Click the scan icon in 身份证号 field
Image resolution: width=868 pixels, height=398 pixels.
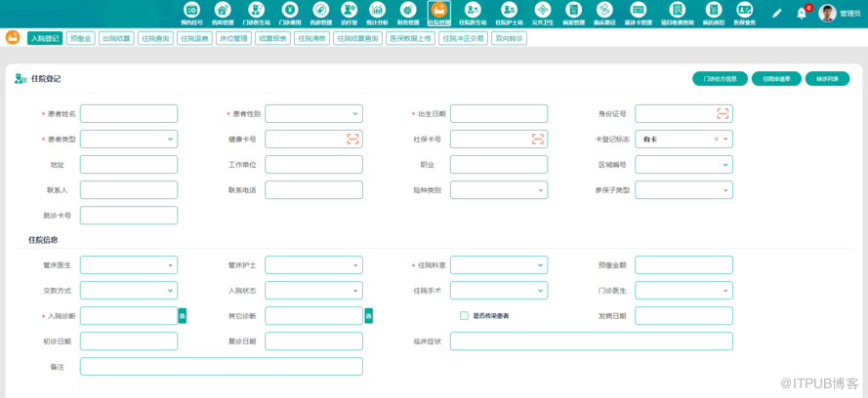[723, 114]
